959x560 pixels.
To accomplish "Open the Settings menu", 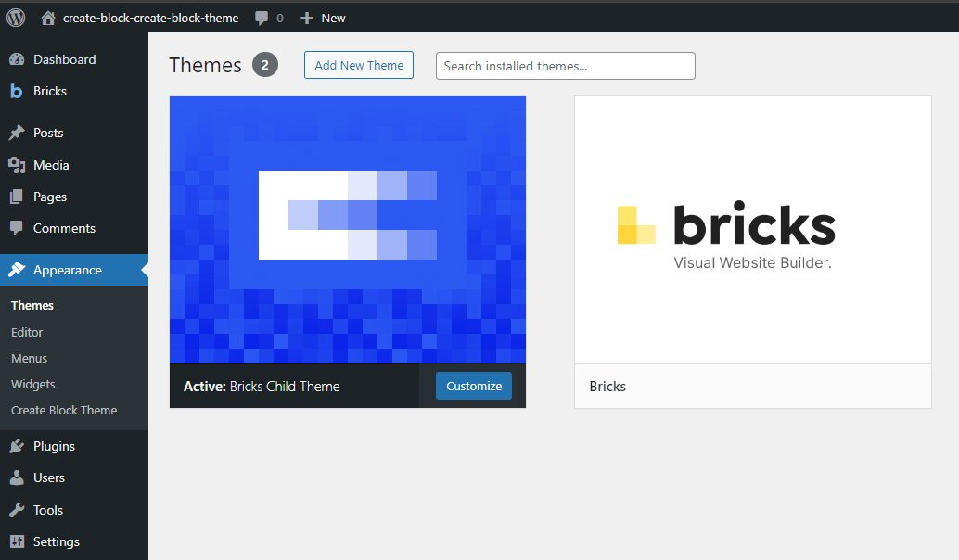I will point(74,541).
